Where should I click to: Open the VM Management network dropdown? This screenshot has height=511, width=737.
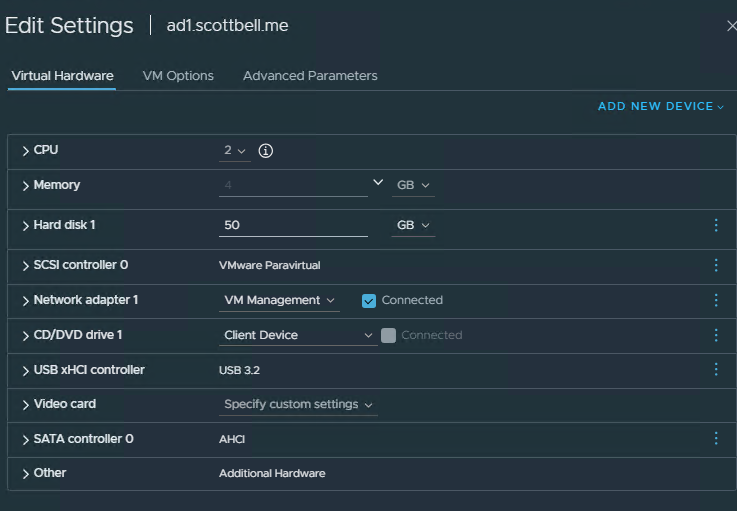[279, 300]
